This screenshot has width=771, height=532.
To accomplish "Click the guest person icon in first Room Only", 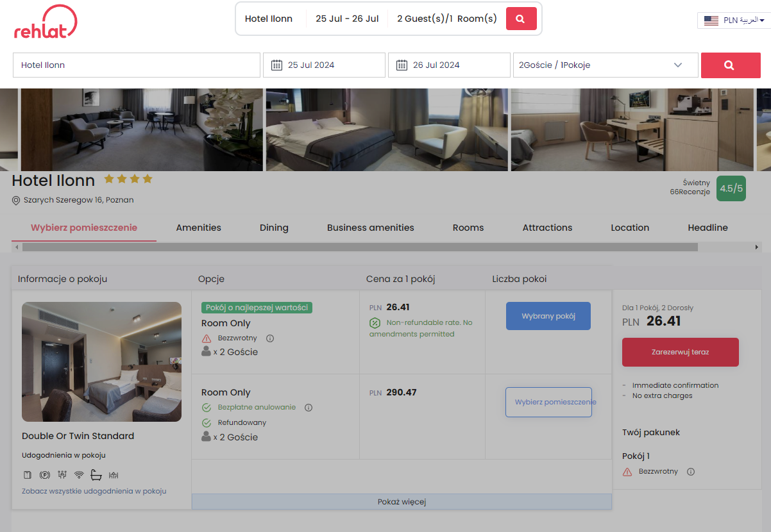I will point(206,351).
